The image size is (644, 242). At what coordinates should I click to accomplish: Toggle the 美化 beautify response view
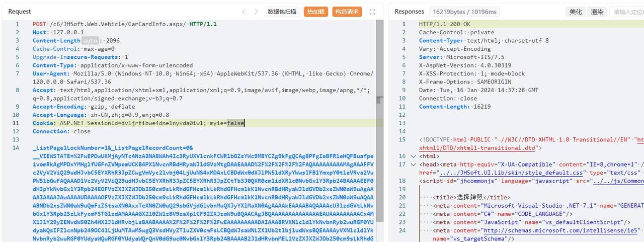[x=576, y=12]
